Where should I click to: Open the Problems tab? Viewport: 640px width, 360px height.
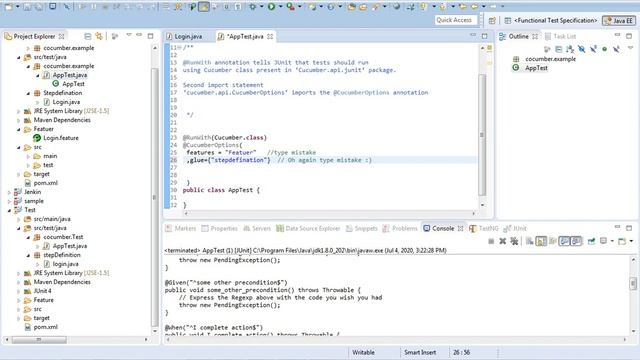[x=400, y=229]
